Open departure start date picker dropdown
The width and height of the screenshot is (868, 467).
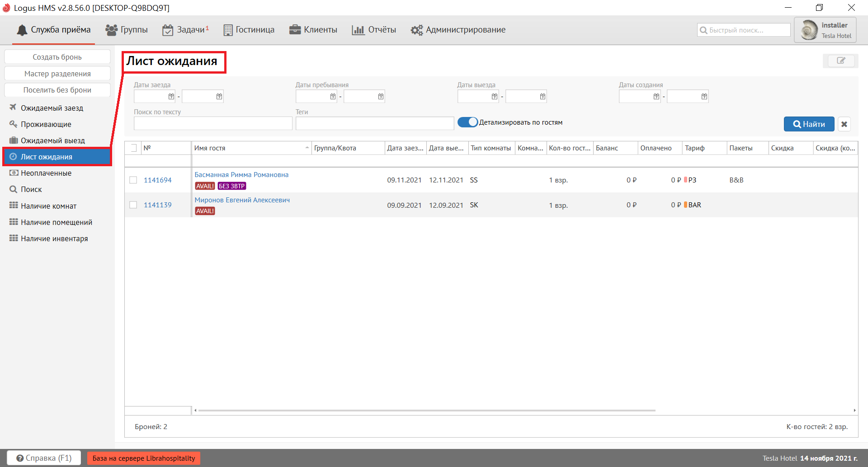pos(494,96)
